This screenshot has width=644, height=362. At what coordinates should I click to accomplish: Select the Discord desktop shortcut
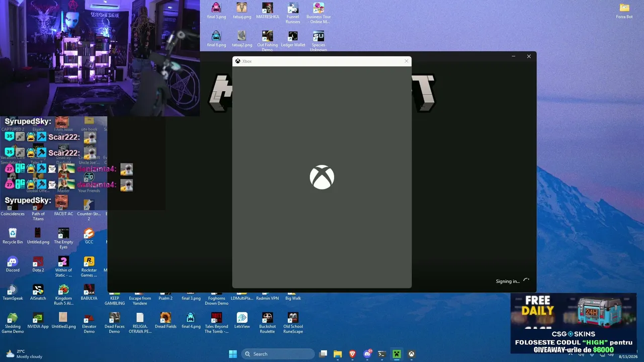point(13,264)
